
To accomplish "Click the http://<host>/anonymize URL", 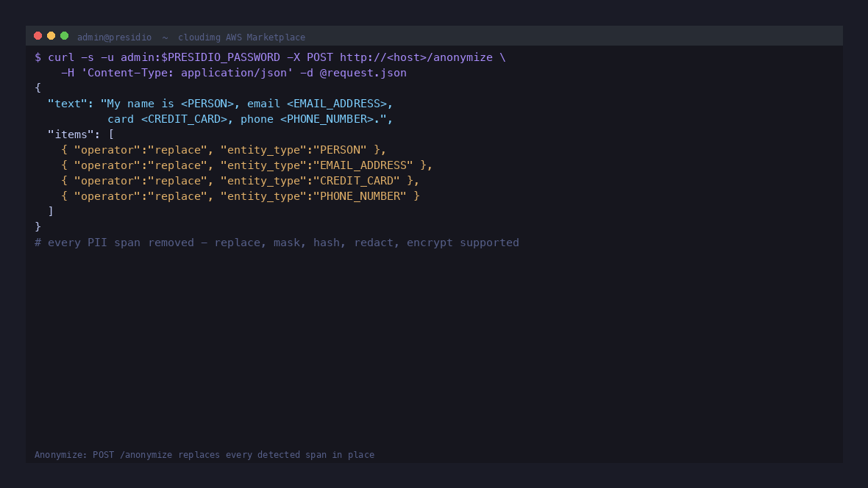I will tap(416, 57).
